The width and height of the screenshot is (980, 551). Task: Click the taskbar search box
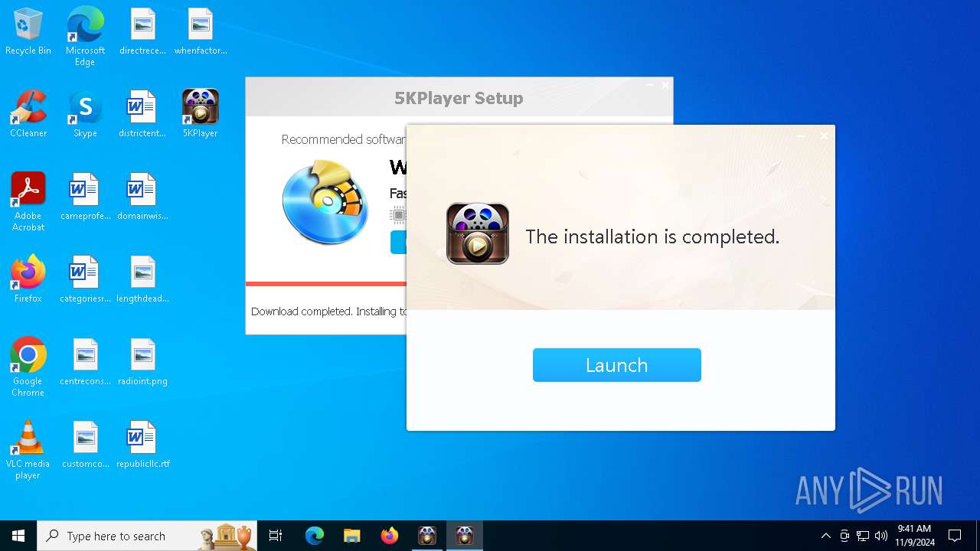(147, 536)
